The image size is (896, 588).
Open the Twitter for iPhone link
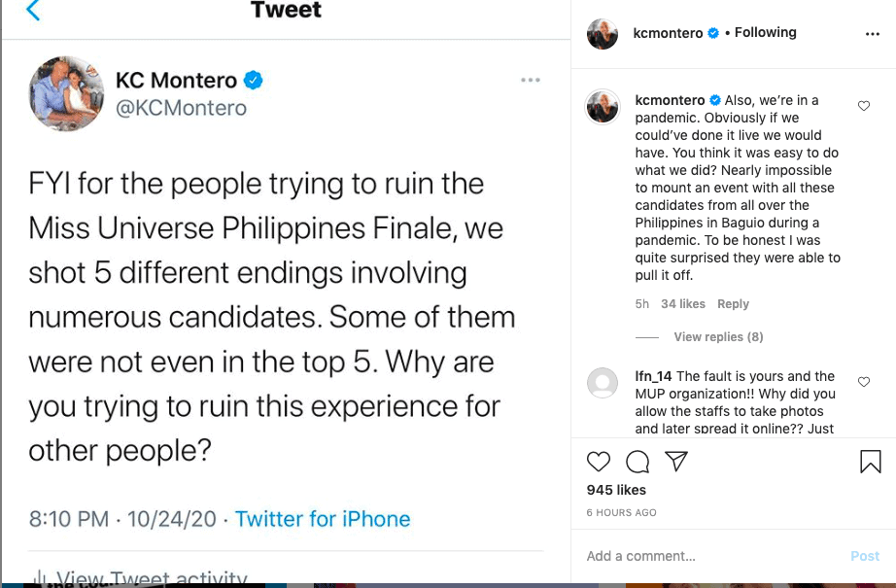point(323,519)
